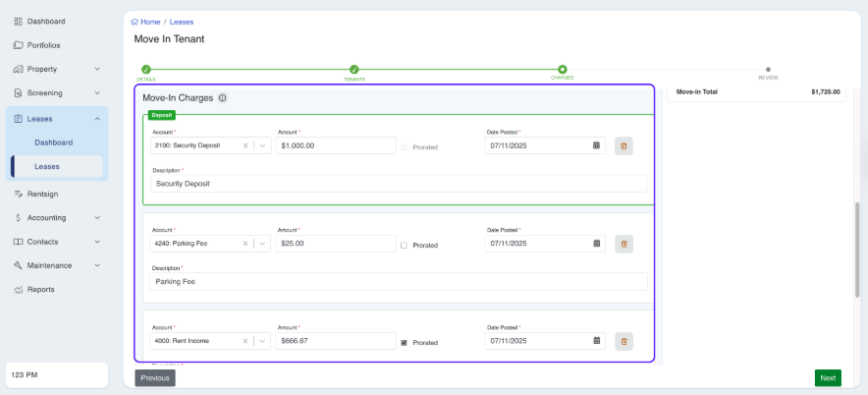Delete the Security Deposit charge row
The width and height of the screenshot is (868, 395).
tap(624, 145)
